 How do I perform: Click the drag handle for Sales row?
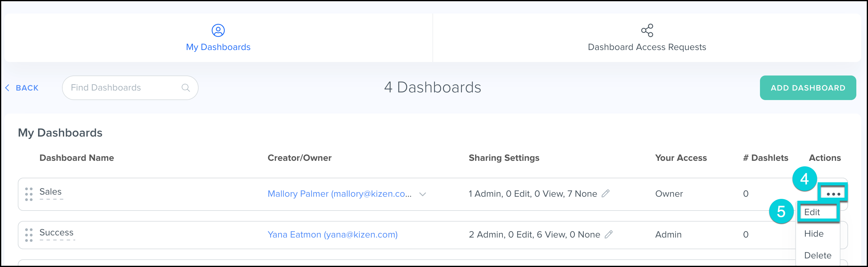click(29, 194)
